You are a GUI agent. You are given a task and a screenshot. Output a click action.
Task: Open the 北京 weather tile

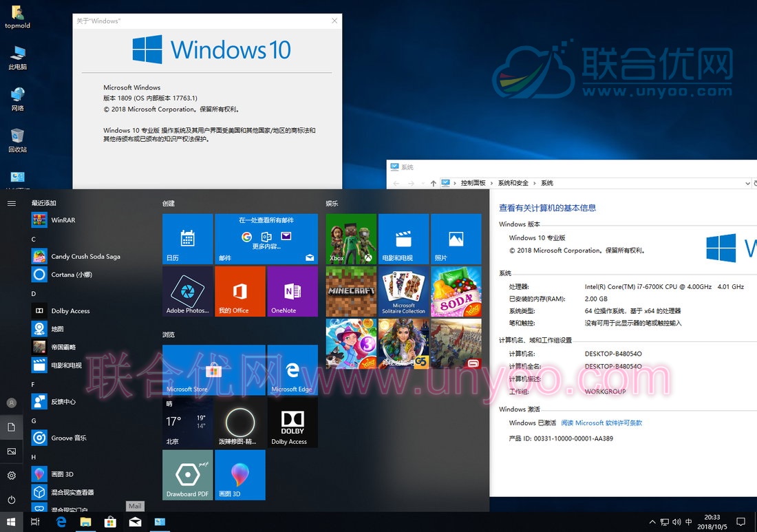187,423
